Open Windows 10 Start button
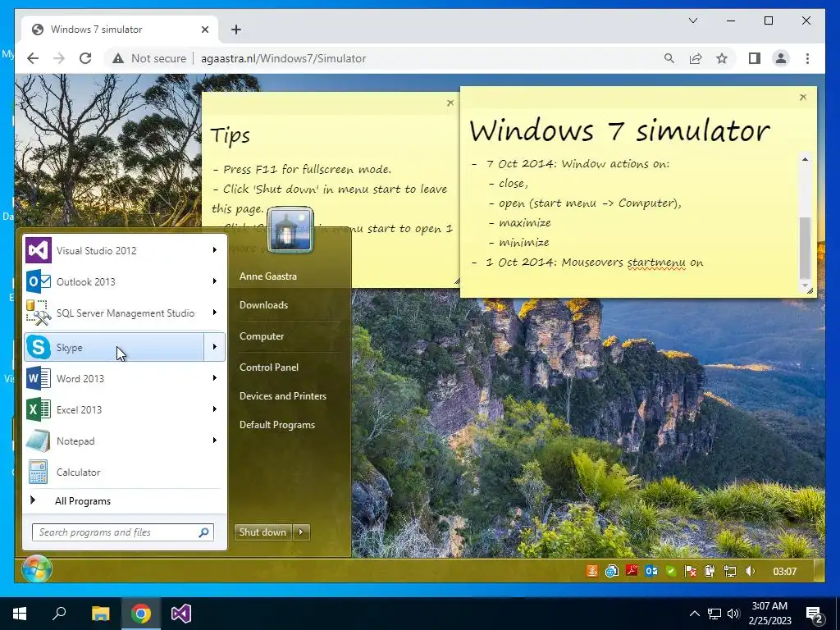The height and width of the screenshot is (630, 840). (x=20, y=614)
